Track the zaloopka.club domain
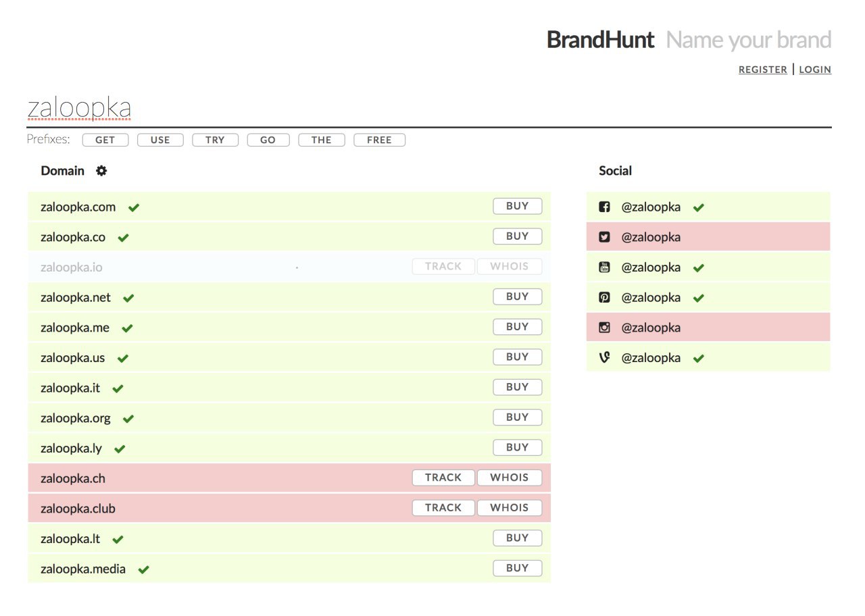Viewport: 865px width, 616px height. (443, 508)
